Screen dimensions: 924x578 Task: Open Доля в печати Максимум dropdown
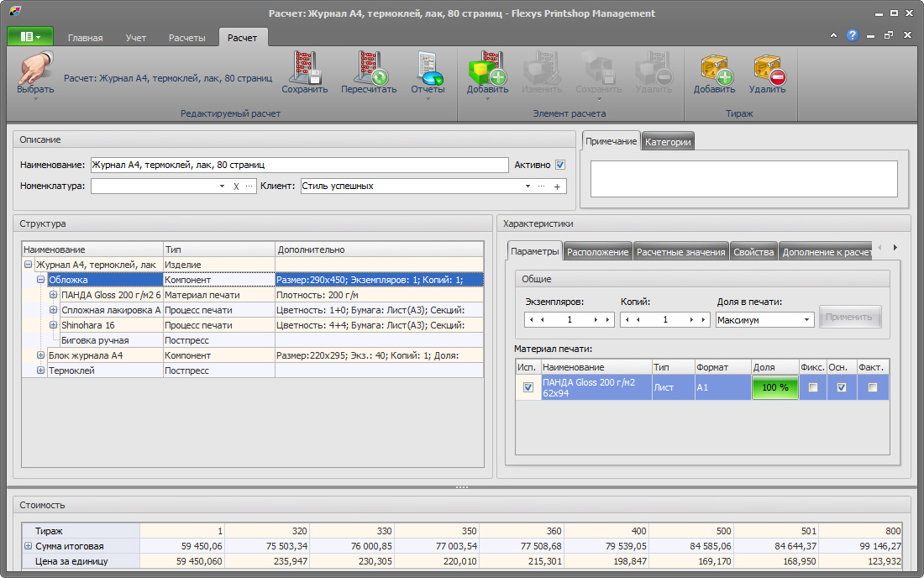tap(806, 320)
